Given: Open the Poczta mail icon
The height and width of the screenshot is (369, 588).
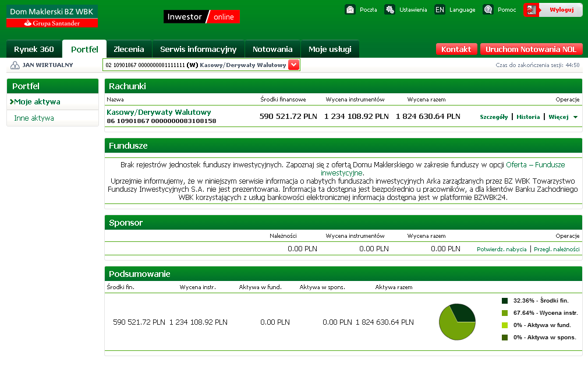Looking at the screenshot, I should pyautogui.click(x=350, y=10).
